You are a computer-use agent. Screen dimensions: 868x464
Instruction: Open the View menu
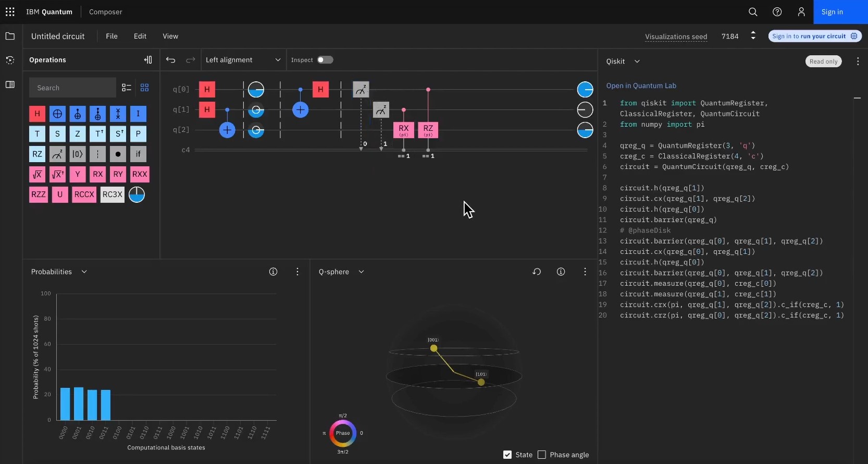tap(170, 36)
